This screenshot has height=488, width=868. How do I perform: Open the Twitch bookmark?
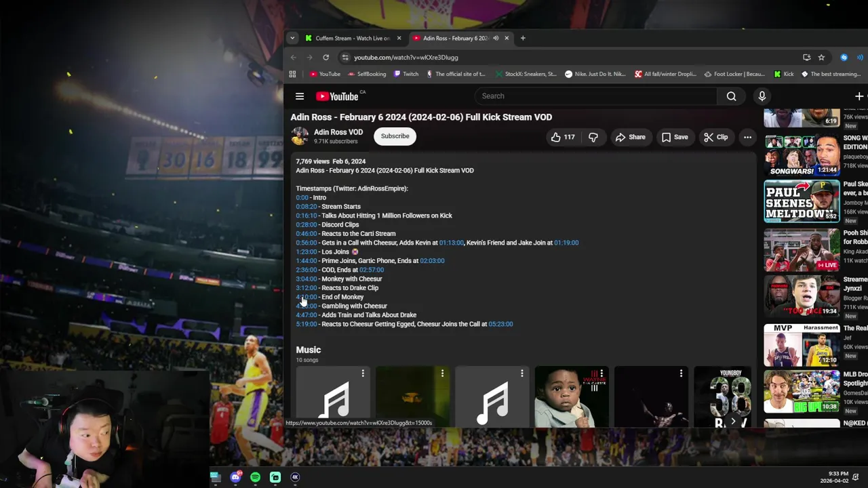pyautogui.click(x=406, y=74)
